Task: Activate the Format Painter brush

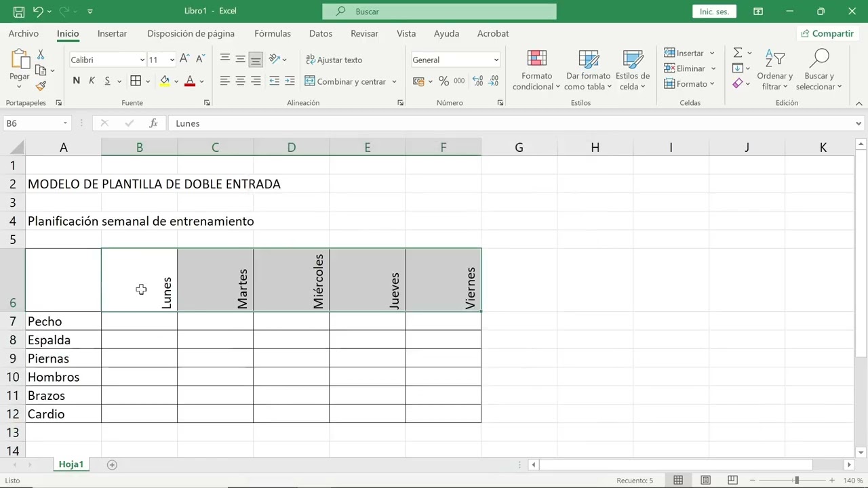Action: tap(41, 86)
